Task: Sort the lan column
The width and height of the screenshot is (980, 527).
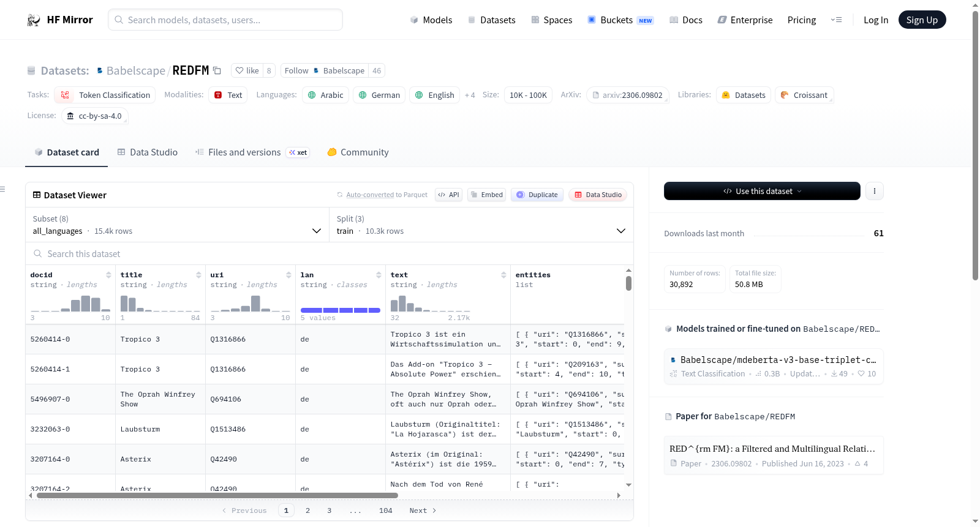Action: [x=379, y=275]
